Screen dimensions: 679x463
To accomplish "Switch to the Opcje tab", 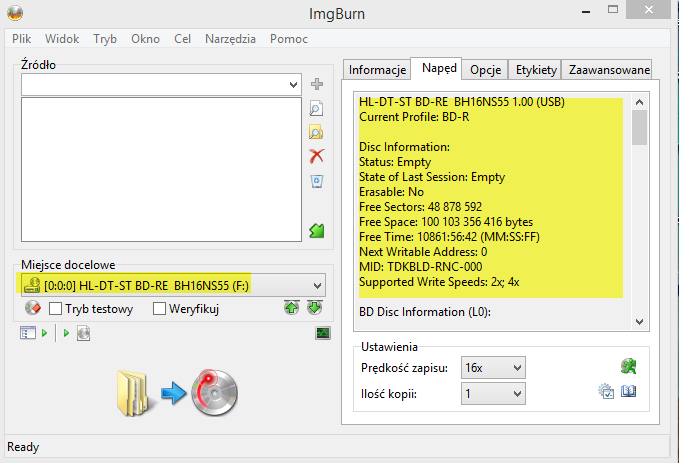I will click(485, 70).
